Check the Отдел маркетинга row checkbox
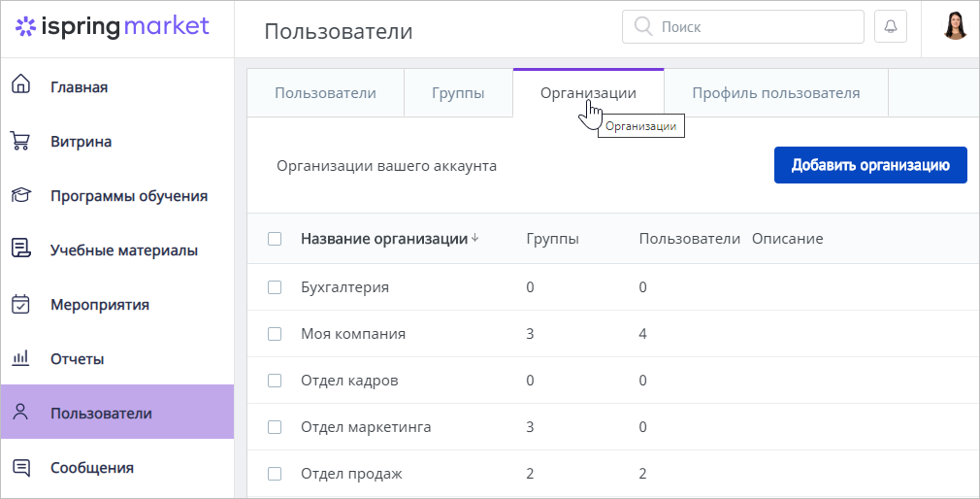Screen dimensions: 980x499 [275, 427]
